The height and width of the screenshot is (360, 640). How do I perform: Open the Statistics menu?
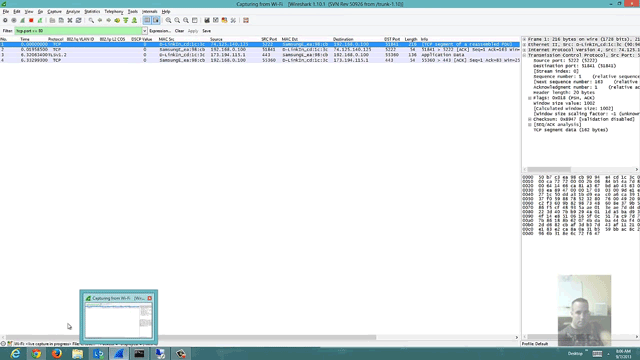[92, 11]
